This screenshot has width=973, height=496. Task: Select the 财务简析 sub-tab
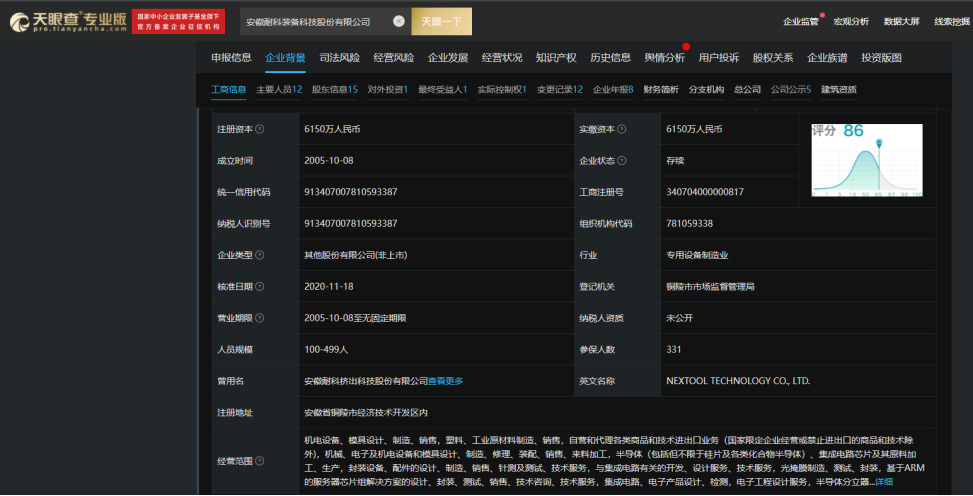[661, 89]
